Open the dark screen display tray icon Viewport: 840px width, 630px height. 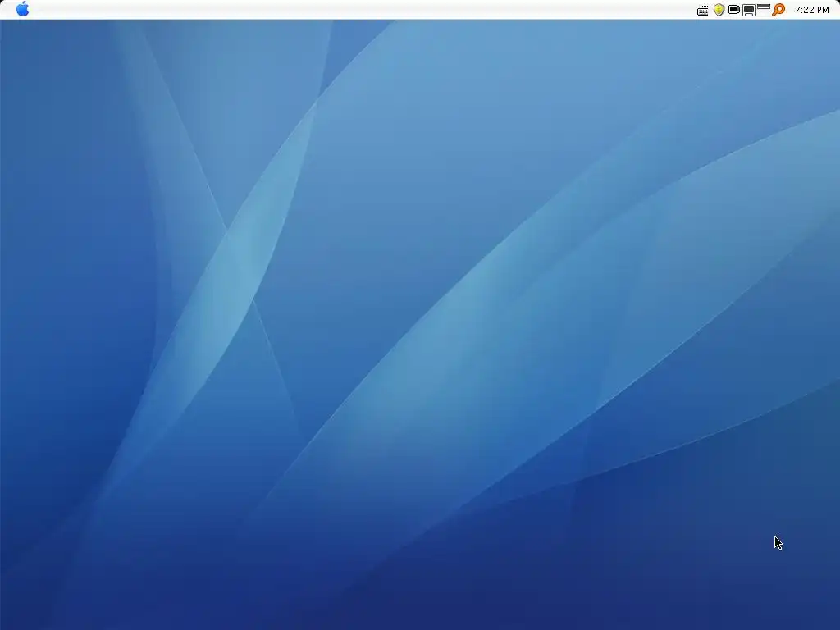point(749,10)
